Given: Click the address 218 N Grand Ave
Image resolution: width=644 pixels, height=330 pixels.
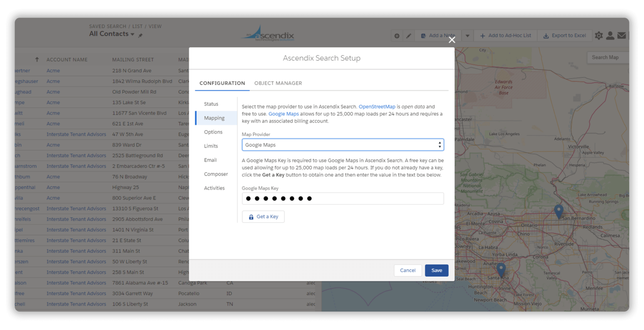Looking at the screenshot, I should point(132,71).
